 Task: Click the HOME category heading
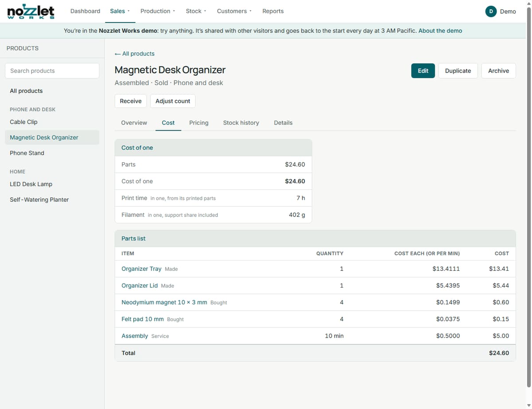point(18,171)
